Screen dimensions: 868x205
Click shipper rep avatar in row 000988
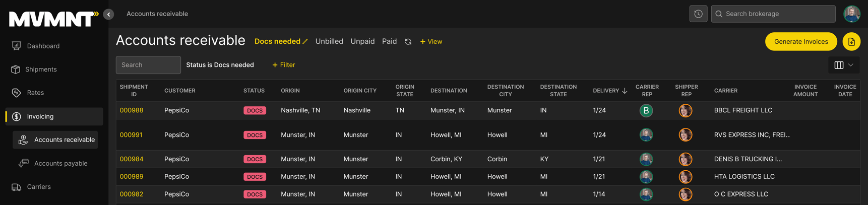[686, 110]
